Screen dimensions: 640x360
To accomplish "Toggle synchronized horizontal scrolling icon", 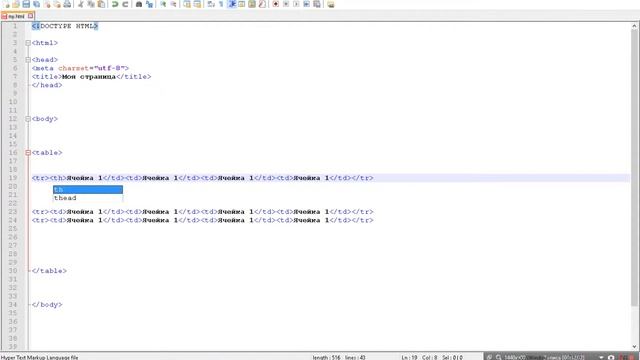I will coord(197,4).
